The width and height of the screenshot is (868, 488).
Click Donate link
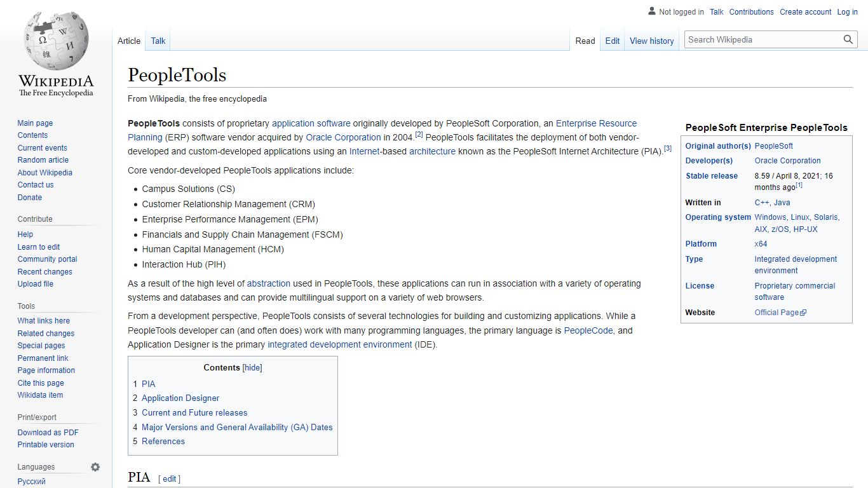[30, 198]
